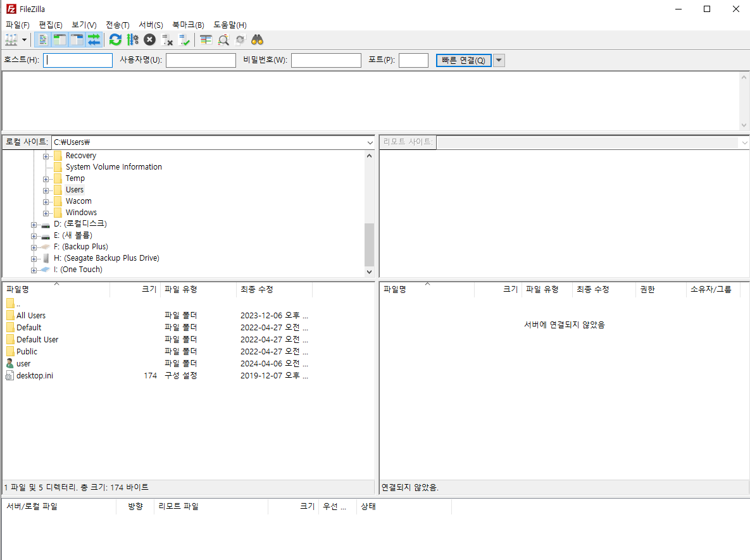750x560 pixels.
Task: Open the directory listing filters dialog
Action: [x=206, y=40]
